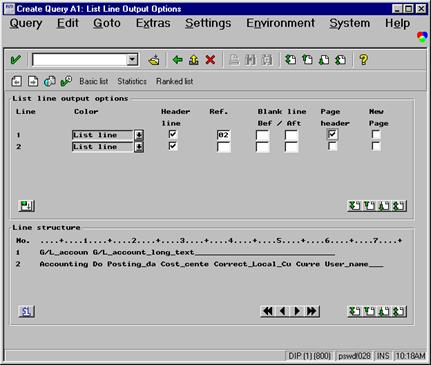This screenshot has height=365, width=431.
Task: Open the command field dropdown arrow
Action: coord(132,60)
